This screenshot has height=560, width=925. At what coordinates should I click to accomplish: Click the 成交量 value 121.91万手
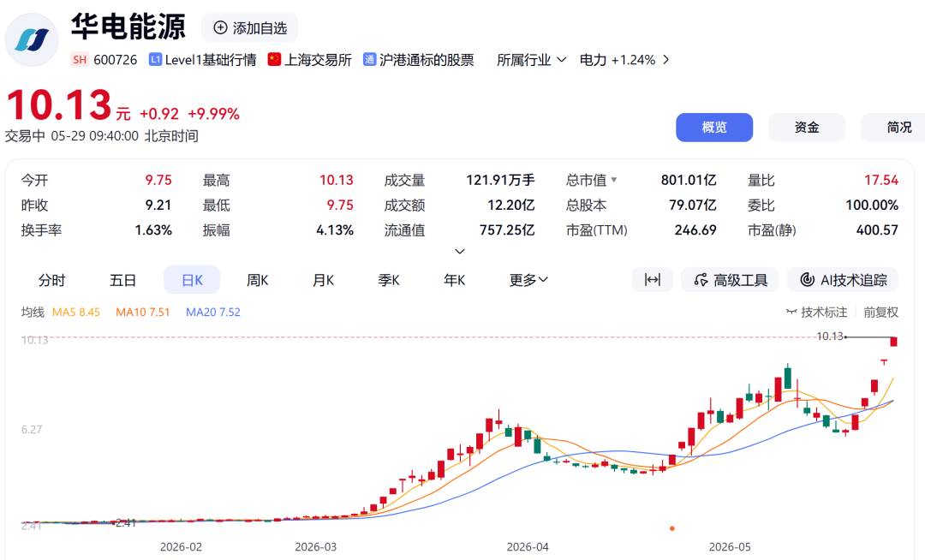[500, 180]
